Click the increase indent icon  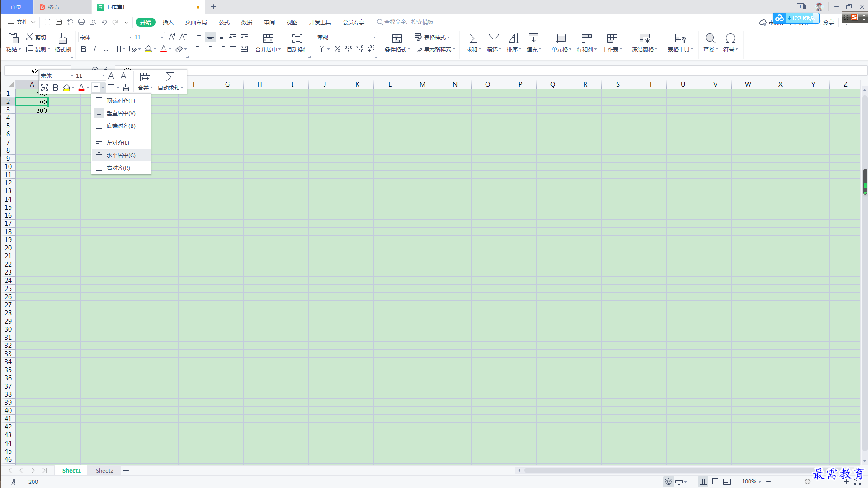click(x=244, y=37)
